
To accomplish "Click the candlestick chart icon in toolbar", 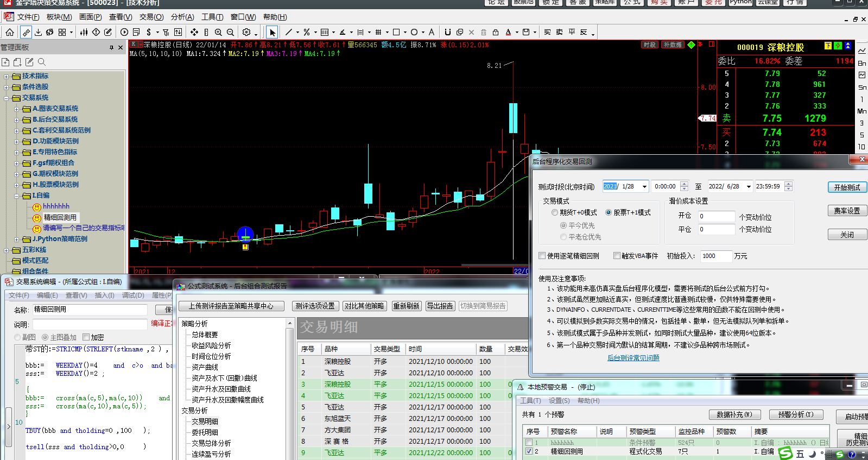I will point(84,32).
